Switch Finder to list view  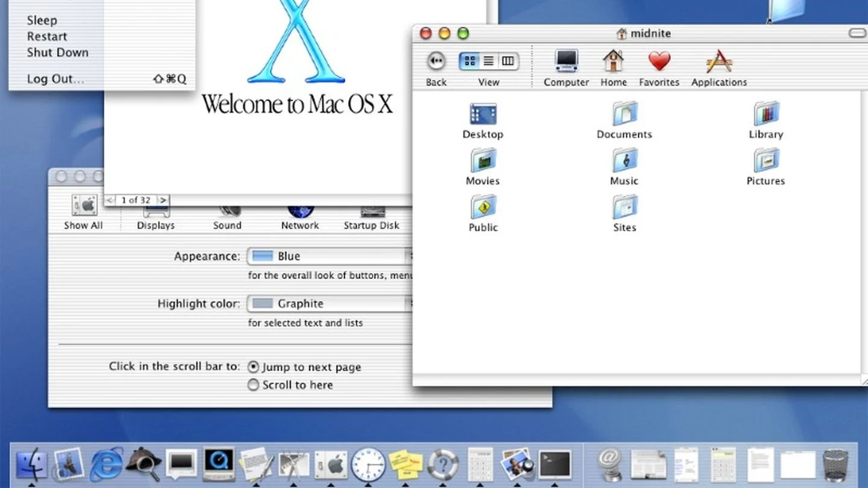point(489,61)
